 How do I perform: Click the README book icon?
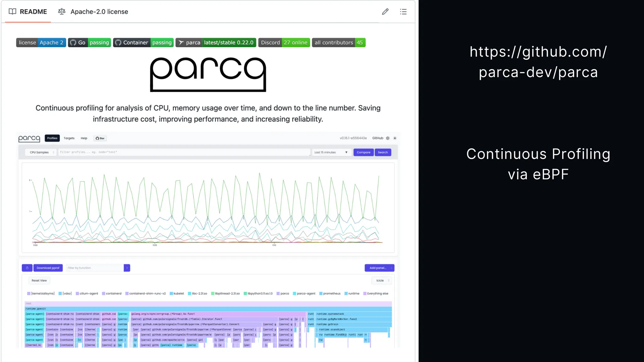pyautogui.click(x=13, y=12)
